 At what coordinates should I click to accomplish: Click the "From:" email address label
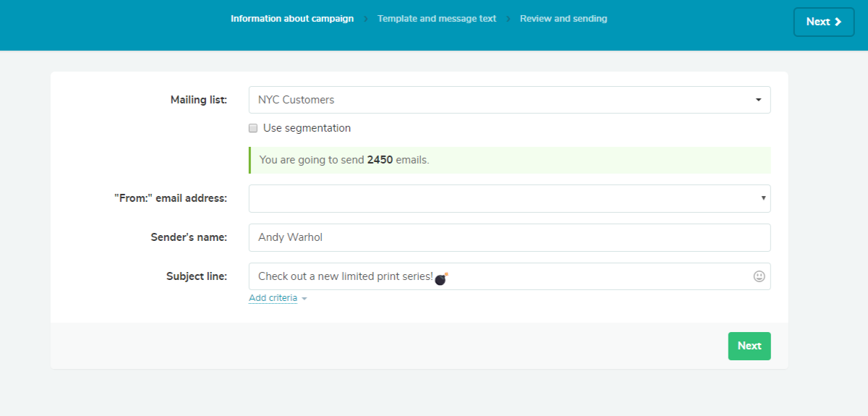[171, 198]
